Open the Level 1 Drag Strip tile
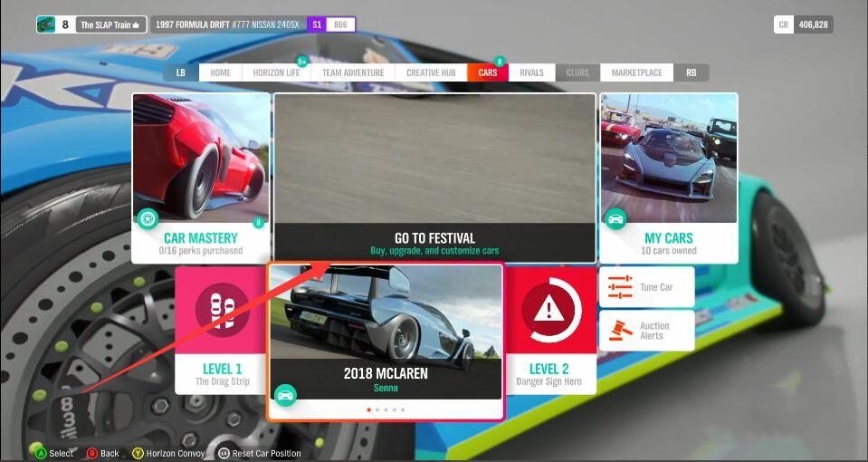Viewport: 868px width, 462px height. click(220, 330)
